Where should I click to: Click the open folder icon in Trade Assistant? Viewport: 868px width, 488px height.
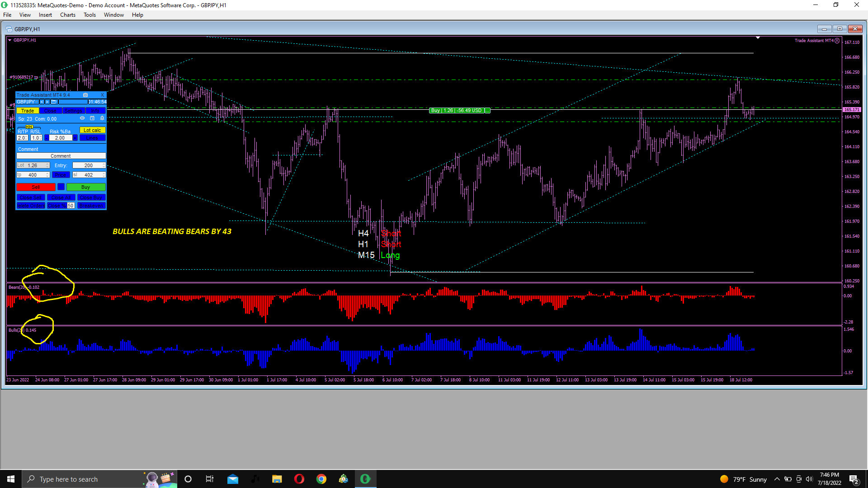click(x=53, y=102)
